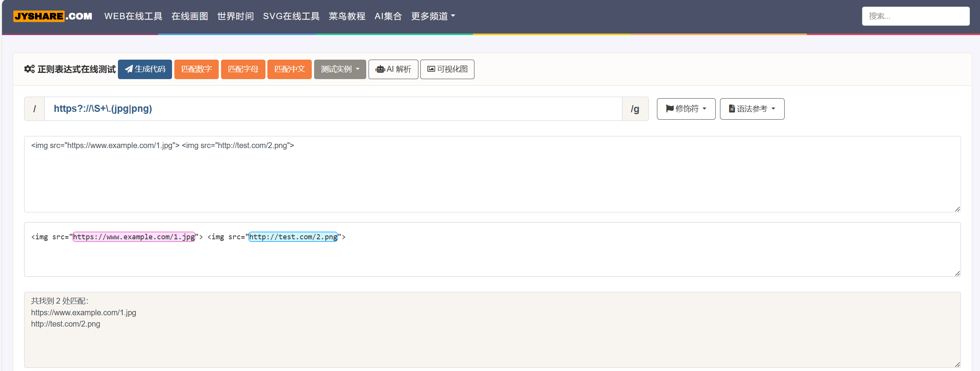
Task: Enable the 匹配数字 quick pattern
Action: [196, 69]
